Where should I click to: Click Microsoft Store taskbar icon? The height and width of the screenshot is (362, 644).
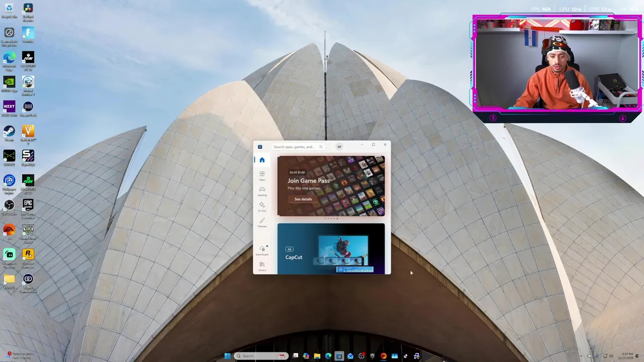click(339, 356)
